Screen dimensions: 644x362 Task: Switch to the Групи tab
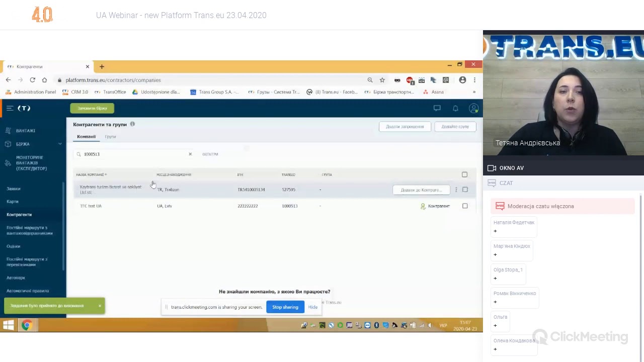click(x=110, y=137)
